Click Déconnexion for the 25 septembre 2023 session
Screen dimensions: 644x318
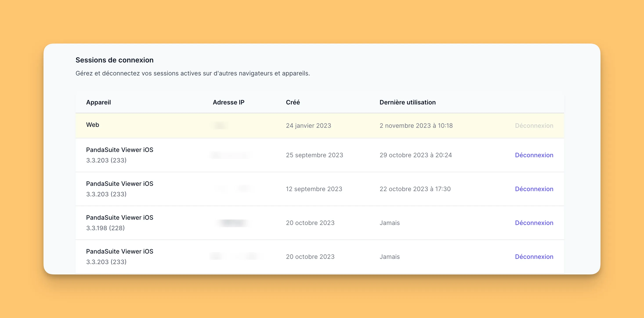click(534, 155)
